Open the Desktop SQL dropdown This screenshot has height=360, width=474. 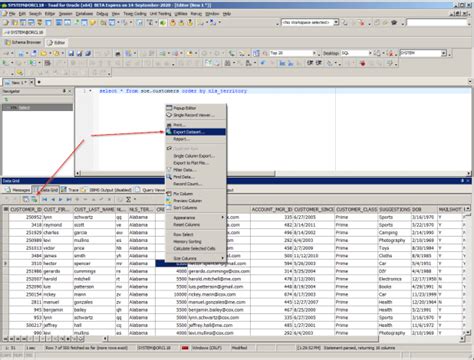[370, 53]
